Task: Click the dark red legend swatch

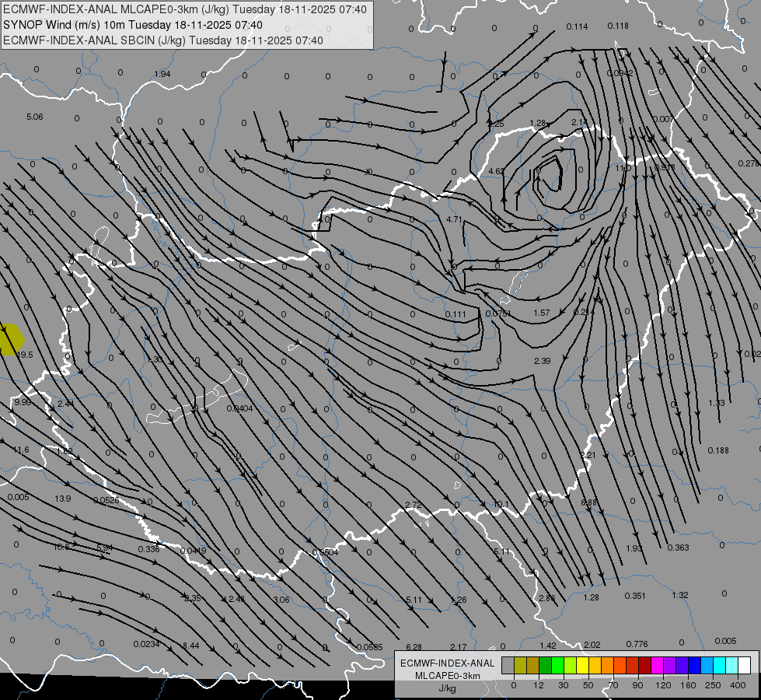Action: pos(645,665)
